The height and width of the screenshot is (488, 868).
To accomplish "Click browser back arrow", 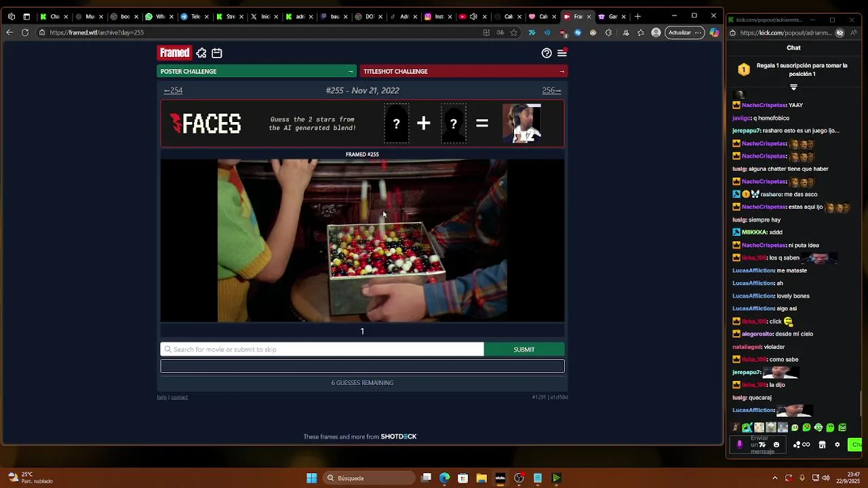I will (9, 33).
